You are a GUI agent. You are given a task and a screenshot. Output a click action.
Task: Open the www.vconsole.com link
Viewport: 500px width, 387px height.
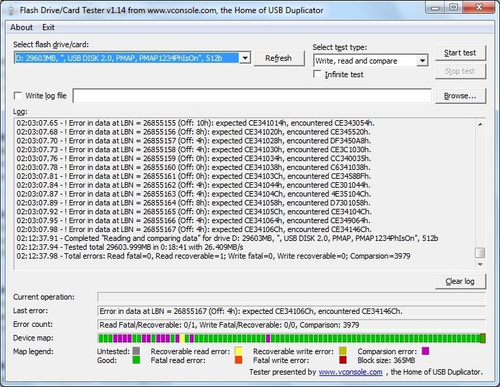pos(351,372)
